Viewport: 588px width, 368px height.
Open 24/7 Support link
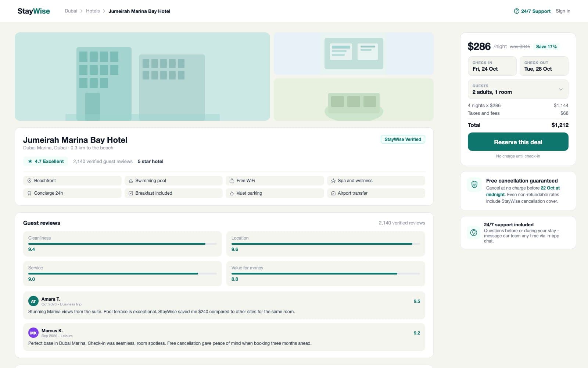[x=532, y=11]
